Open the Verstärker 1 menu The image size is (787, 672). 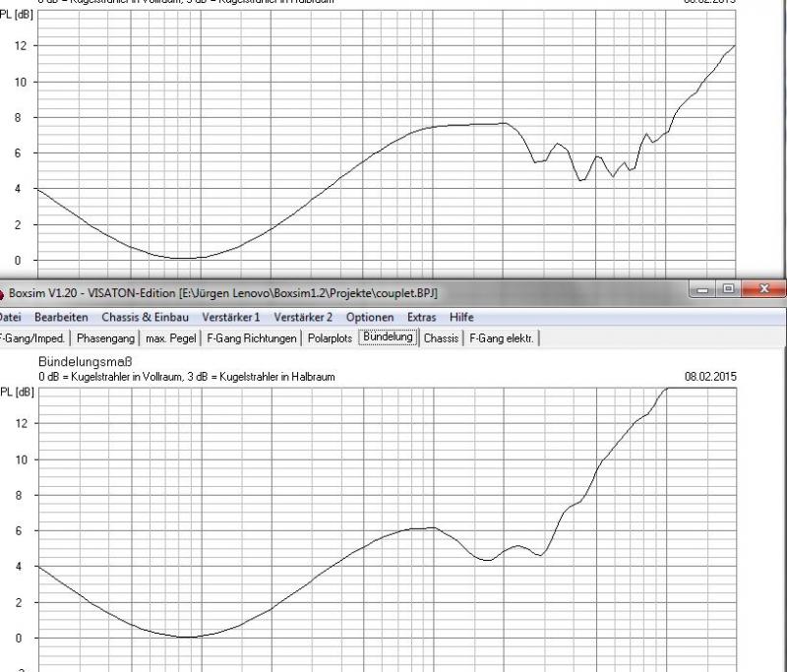click(231, 317)
